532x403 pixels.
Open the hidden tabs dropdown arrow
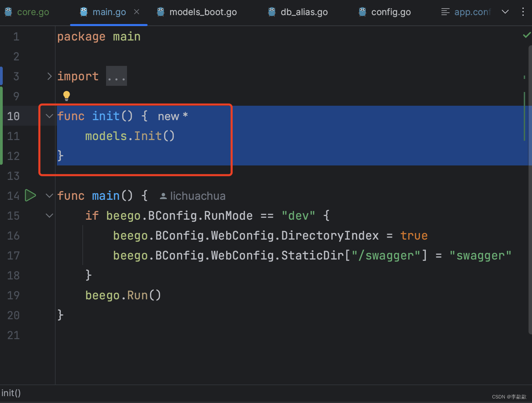pos(505,12)
